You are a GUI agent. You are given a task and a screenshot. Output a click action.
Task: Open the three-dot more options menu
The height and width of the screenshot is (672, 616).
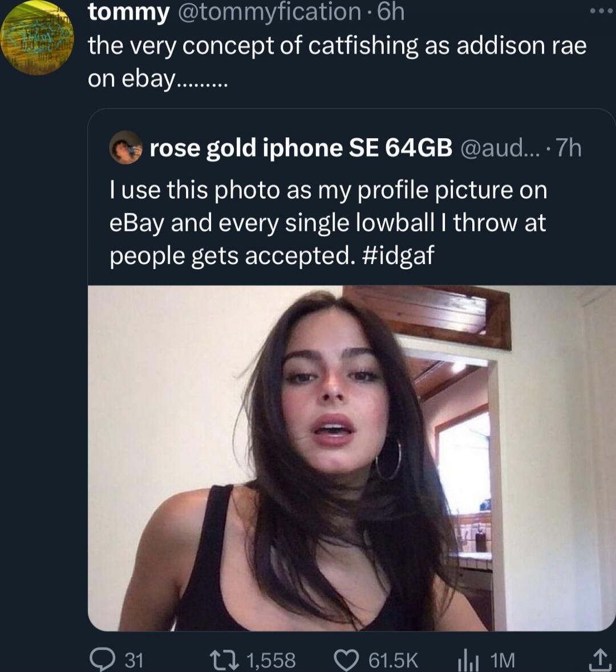coord(601,12)
